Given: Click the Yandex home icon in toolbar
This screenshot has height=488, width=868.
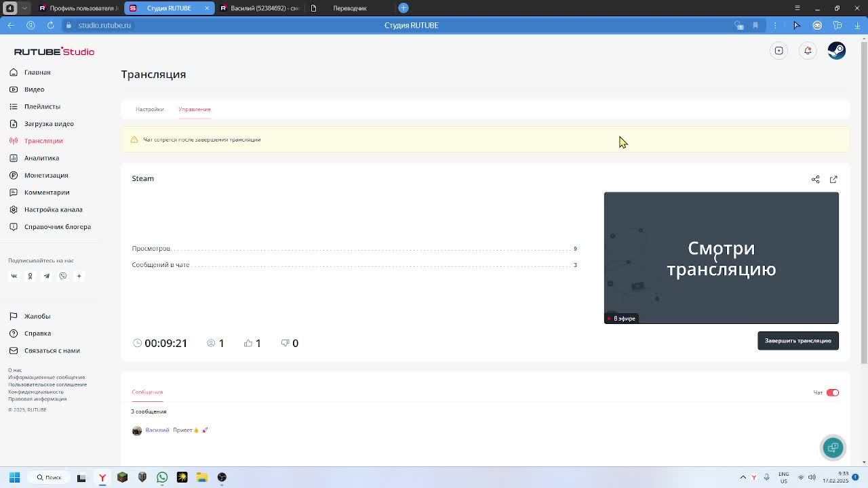Looking at the screenshot, I should pos(31,25).
